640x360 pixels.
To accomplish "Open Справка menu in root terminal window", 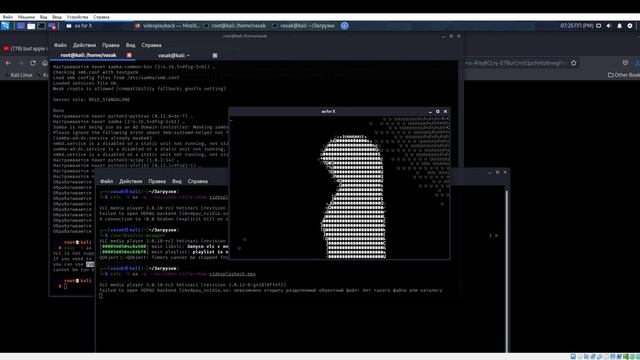I will (x=151, y=45).
